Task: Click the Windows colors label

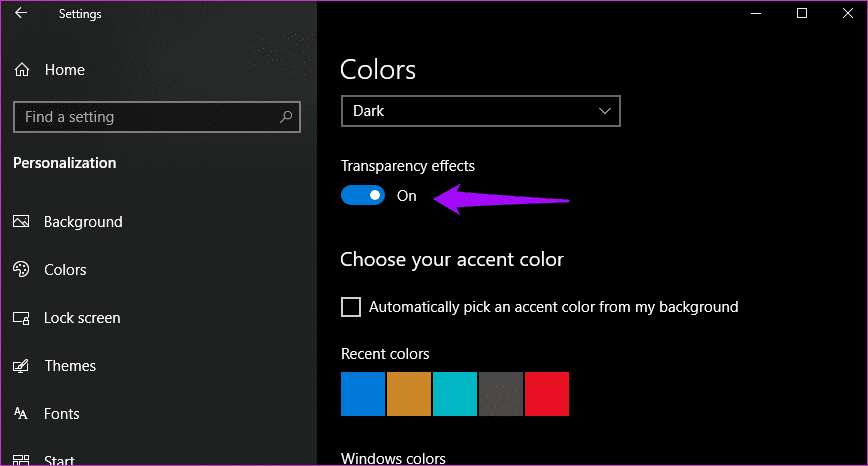Action: tap(393, 458)
